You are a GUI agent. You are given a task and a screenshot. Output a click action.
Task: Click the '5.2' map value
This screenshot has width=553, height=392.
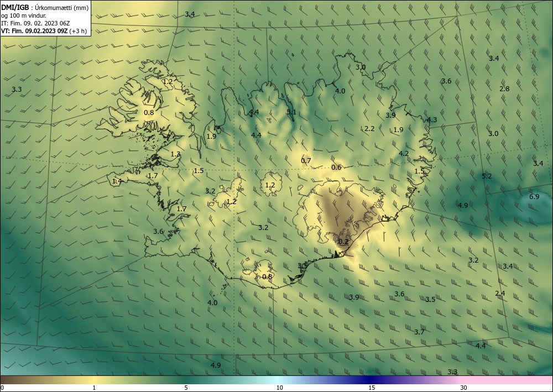tap(487, 176)
